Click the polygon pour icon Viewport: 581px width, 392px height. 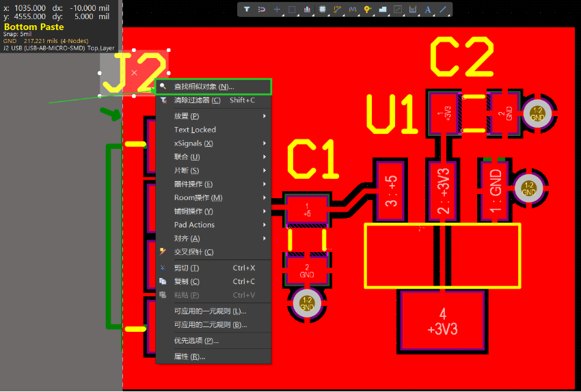point(382,10)
